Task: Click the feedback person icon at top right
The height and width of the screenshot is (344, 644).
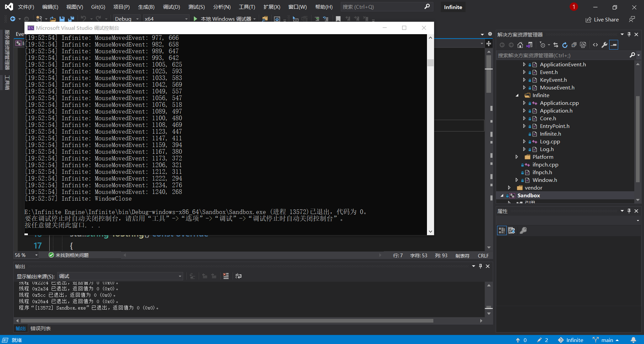Action: click(x=632, y=19)
